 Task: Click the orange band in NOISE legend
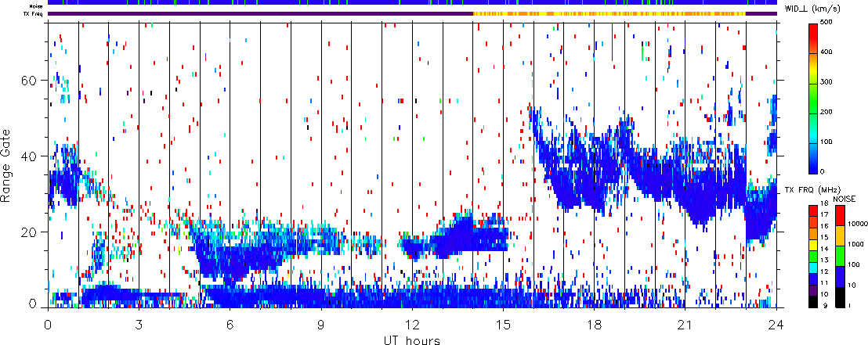tap(840, 235)
